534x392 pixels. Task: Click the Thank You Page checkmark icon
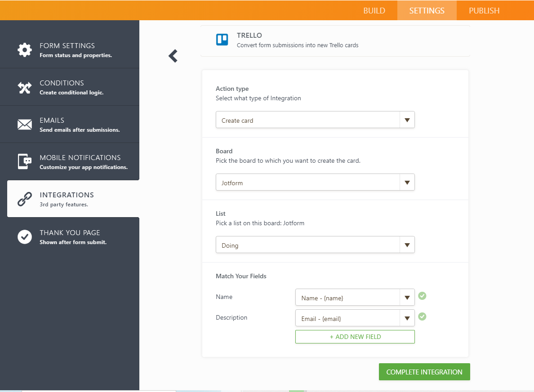(x=25, y=236)
